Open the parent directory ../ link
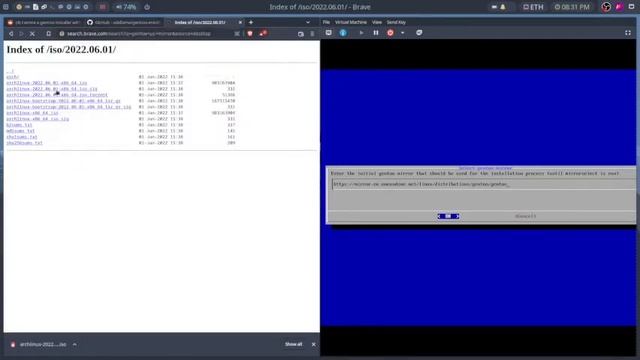This screenshot has width=640, height=360. (10, 71)
